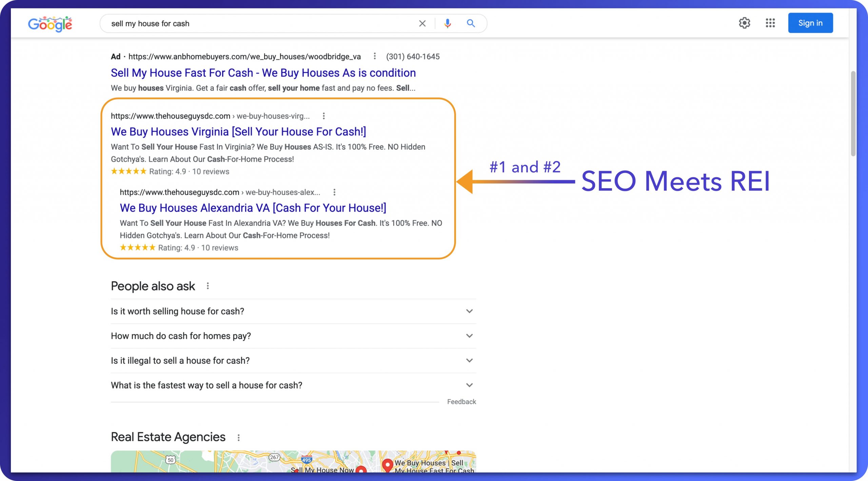The height and width of the screenshot is (481, 868).
Task: Expand 'How much do cash for homes pay?'
Action: tap(293, 336)
